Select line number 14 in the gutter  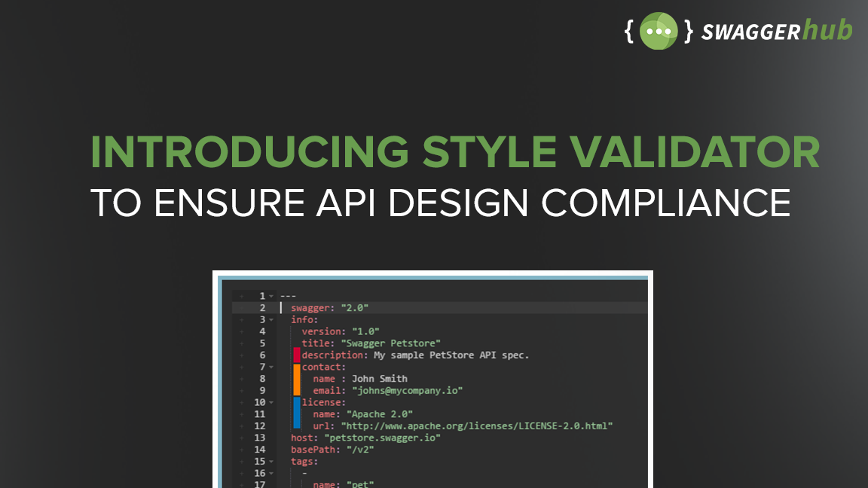coord(259,450)
